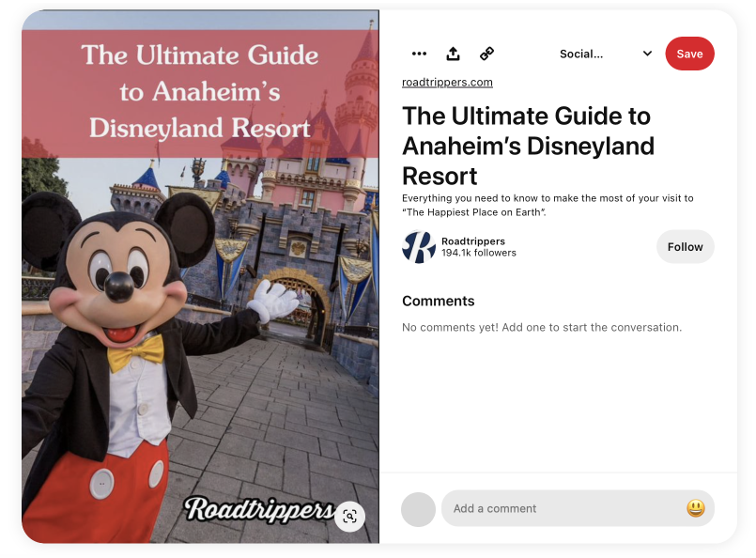Click the Add a comment field
Image resolution: width=756 pixels, height=558 pixels.
578,508
